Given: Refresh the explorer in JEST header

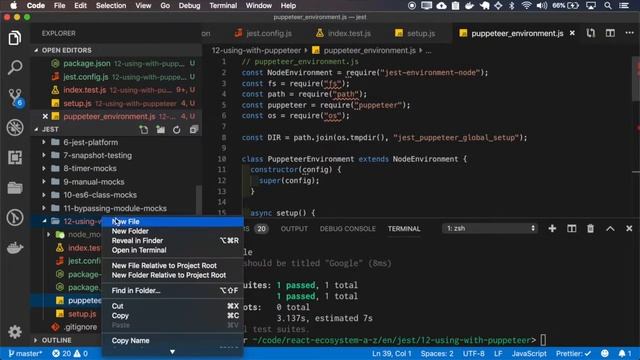Looking at the screenshot, I should pyautogui.click(x=176, y=129).
